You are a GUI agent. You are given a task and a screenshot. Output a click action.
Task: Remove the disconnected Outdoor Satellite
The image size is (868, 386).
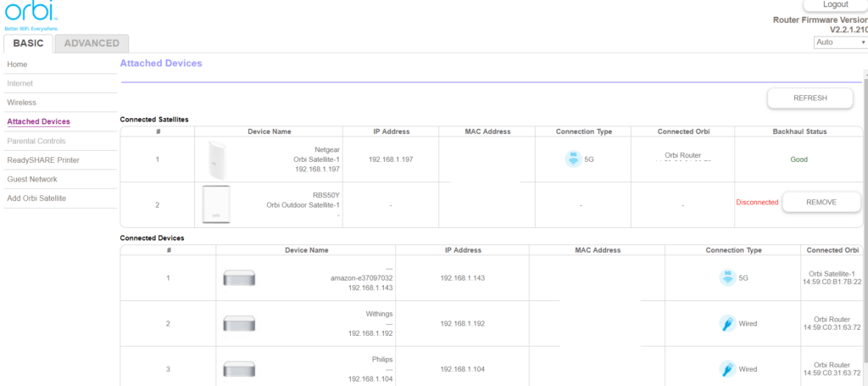tap(821, 202)
